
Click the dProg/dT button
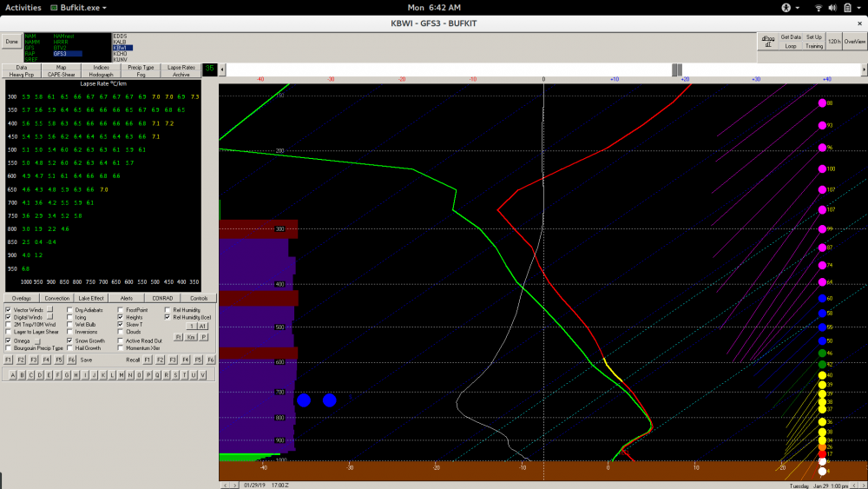767,42
